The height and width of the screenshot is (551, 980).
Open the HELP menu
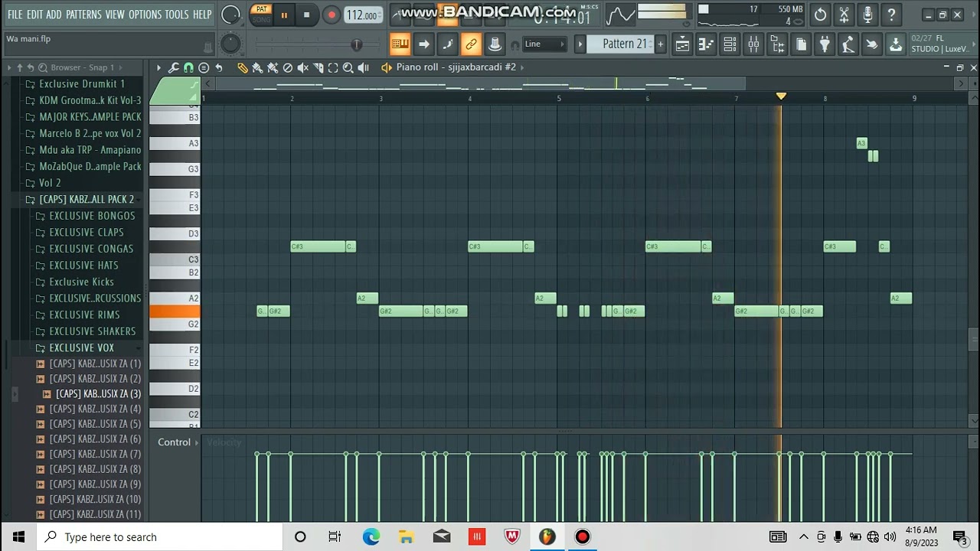point(202,15)
